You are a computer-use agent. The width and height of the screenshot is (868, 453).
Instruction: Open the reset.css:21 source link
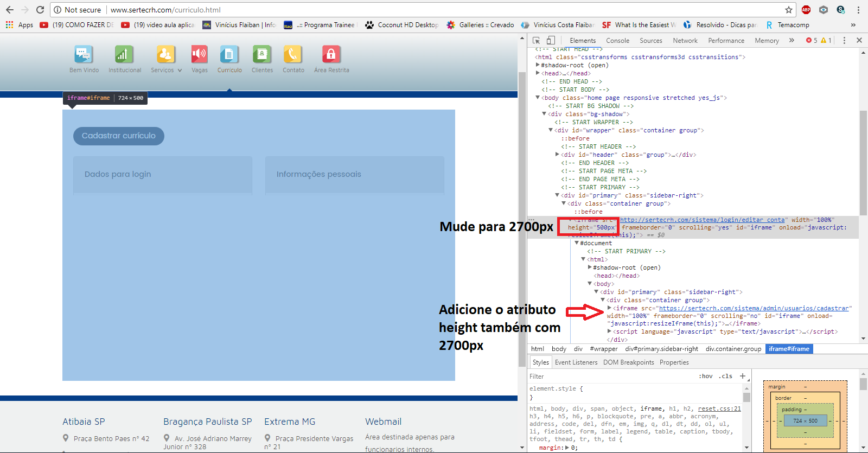719,409
